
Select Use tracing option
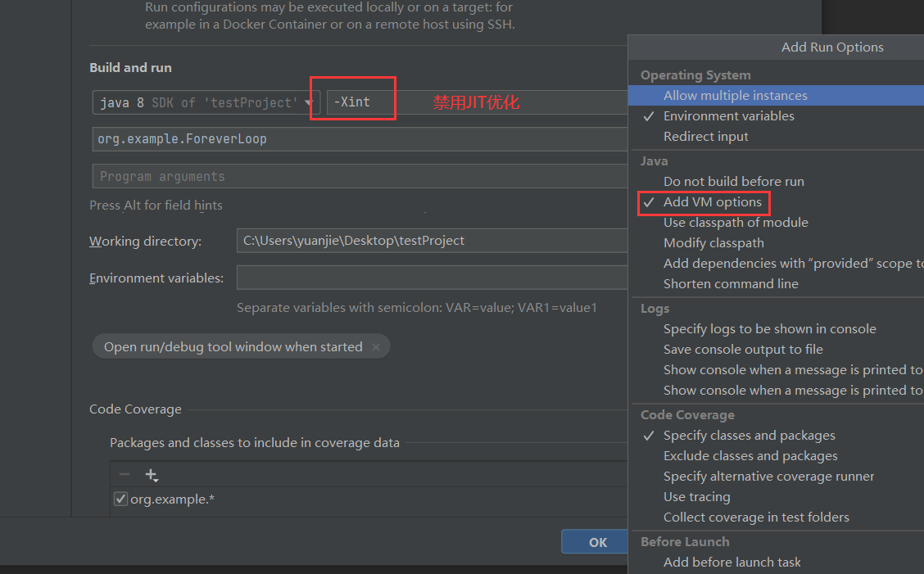pos(776,497)
